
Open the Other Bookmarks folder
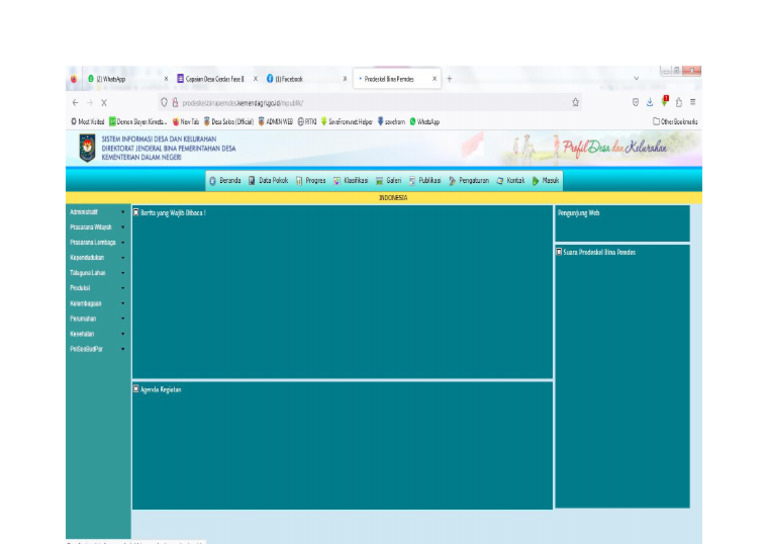click(675, 121)
